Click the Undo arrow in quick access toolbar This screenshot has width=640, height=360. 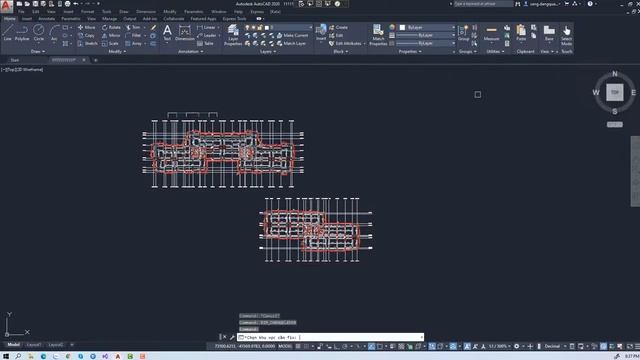[x=76, y=4]
